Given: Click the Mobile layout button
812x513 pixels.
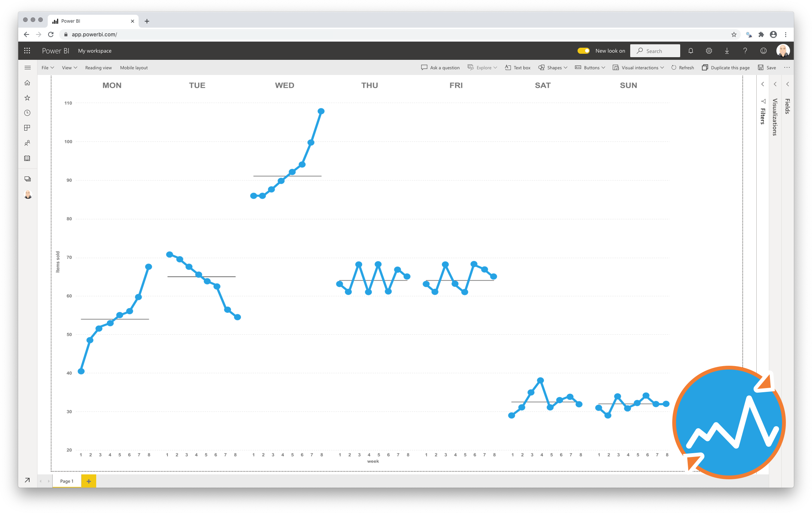Looking at the screenshot, I should (x=133, y=67).
